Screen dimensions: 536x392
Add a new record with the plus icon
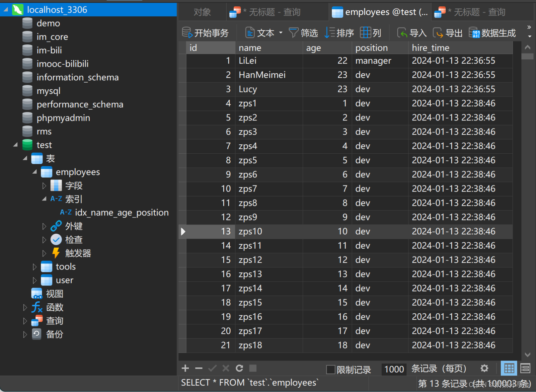tap(185, 368)
